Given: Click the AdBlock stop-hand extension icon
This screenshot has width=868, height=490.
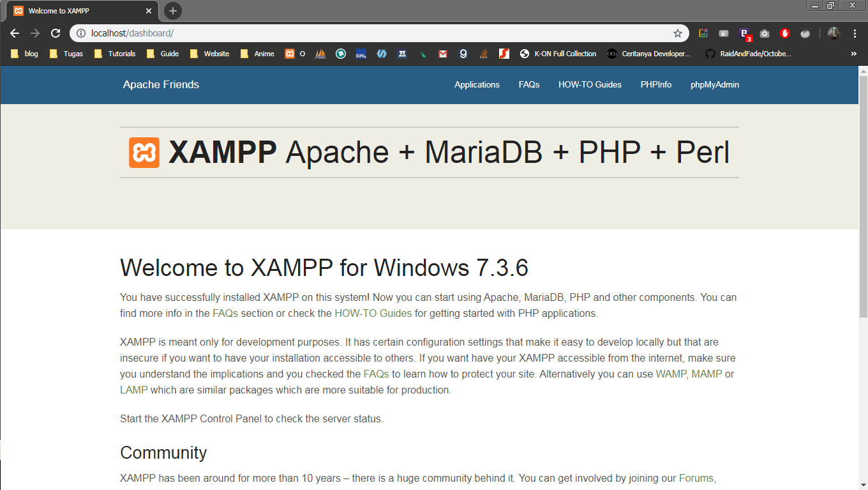Looking at the screenshot, I should 785,33.
